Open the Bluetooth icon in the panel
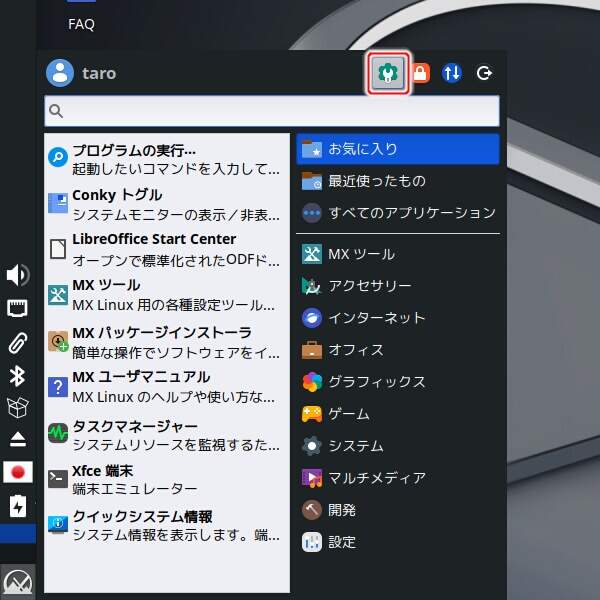 pos(17,376)
